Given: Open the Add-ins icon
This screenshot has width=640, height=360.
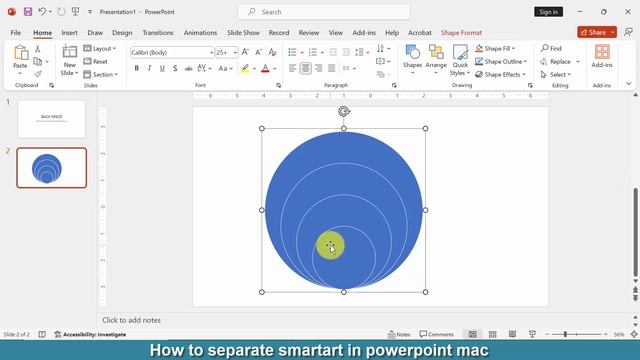Looking at the screenshot, I should 602,52.
